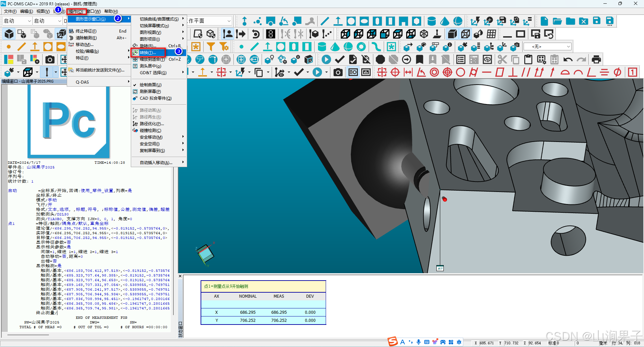Click the blue 启动 label in edit window
The height and width of the screenshot is (347, 644).
click(x=12, y=191)
